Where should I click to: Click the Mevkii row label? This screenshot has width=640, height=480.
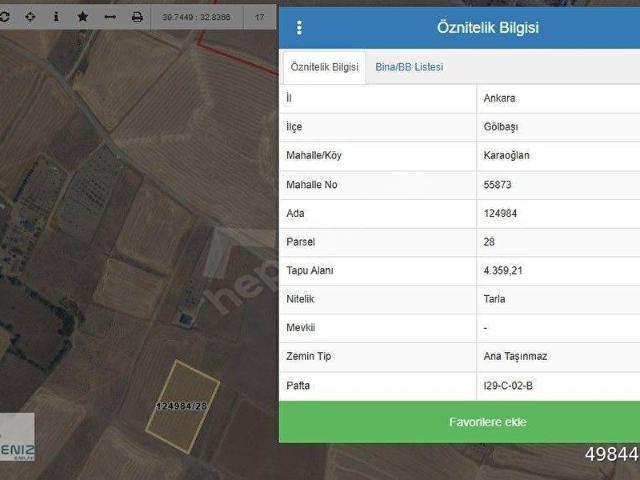[x=300, y=328]
